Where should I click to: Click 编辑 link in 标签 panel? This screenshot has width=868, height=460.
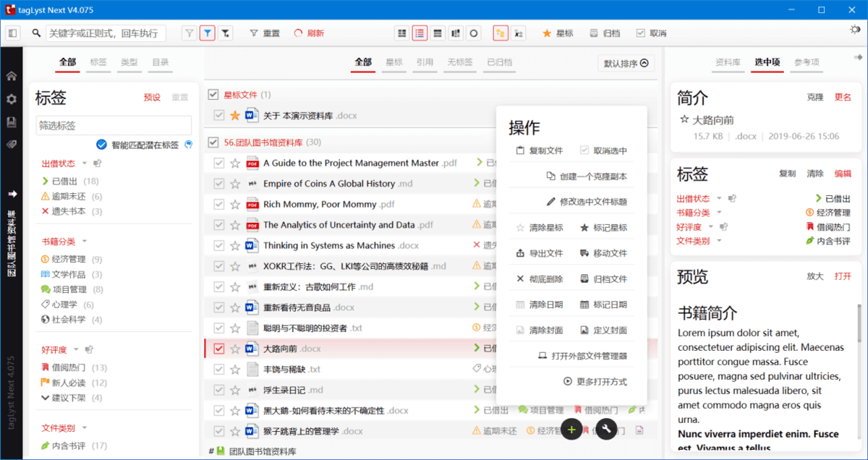point(843,174)
